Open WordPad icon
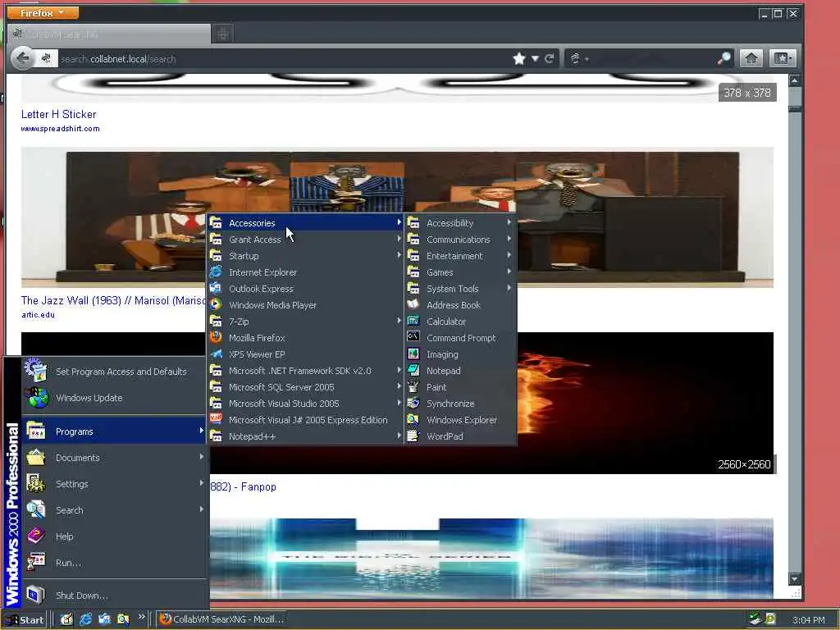The height and width of the screenshot is (630, 840). pos(413,436)
